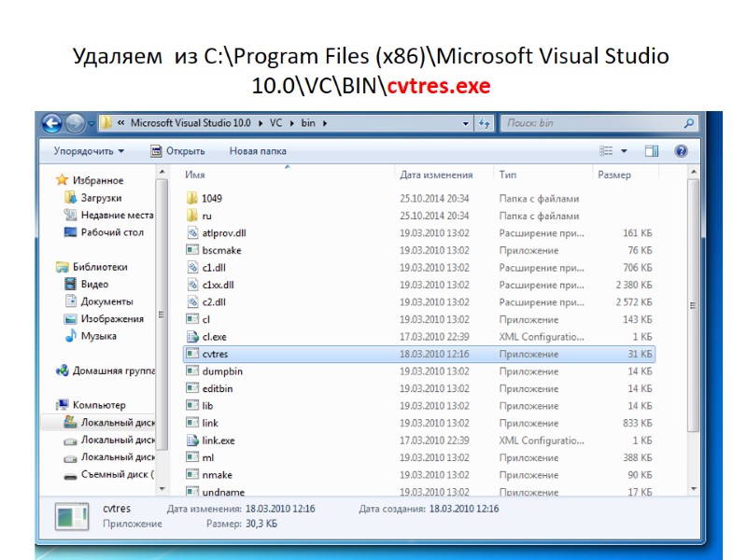Screen dimensions: 747x560
Task: Select the atlprov.dll file icon
Action: [192, 232]
